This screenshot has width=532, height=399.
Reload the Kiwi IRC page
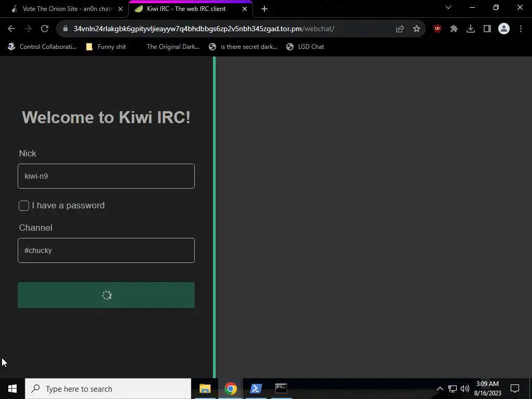pyautogui.click(x=45, y=29)
